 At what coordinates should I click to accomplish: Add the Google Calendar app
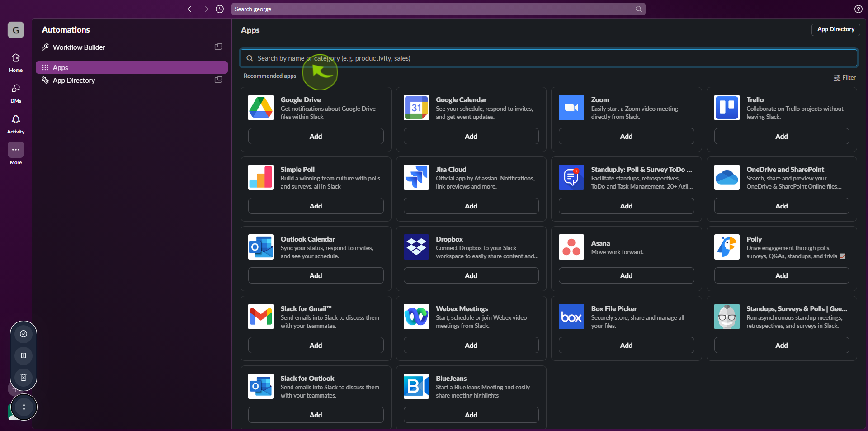point(471,136)
